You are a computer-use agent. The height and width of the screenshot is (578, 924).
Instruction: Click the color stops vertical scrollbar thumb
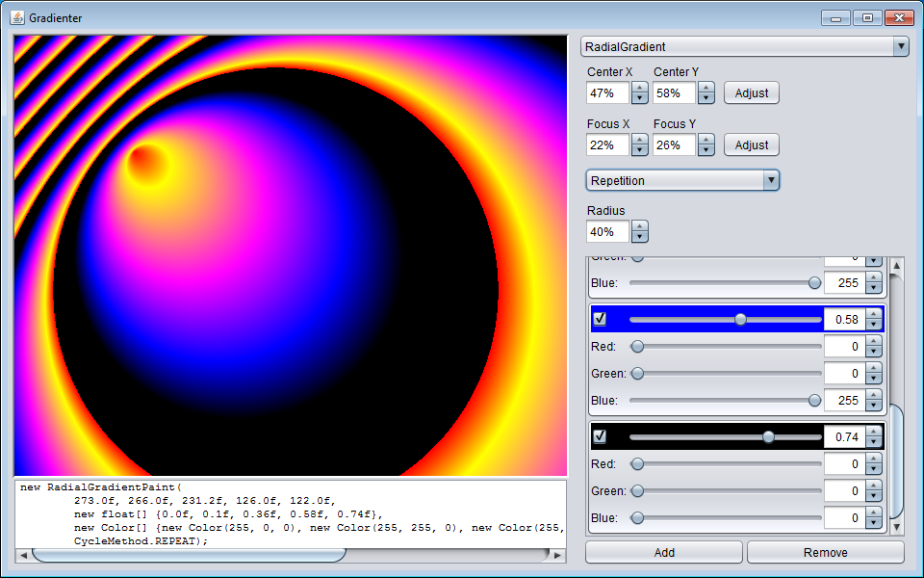pos(896,460)
